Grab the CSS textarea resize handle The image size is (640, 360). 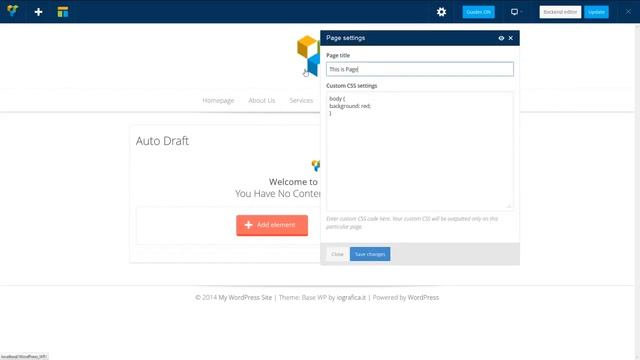pos(509,206)
